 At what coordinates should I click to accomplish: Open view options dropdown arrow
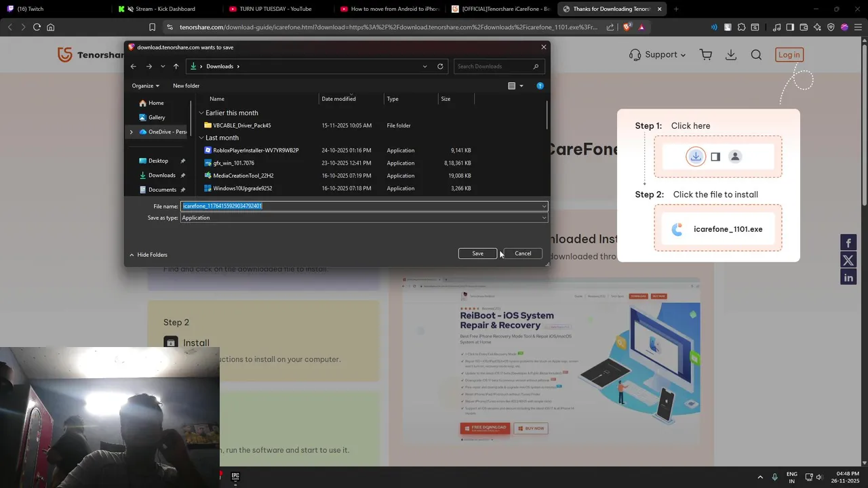point(521,86)
